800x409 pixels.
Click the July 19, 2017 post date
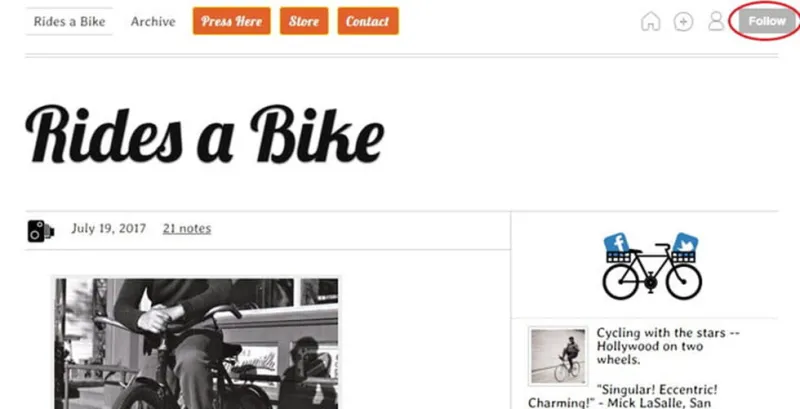click(109, 228)
